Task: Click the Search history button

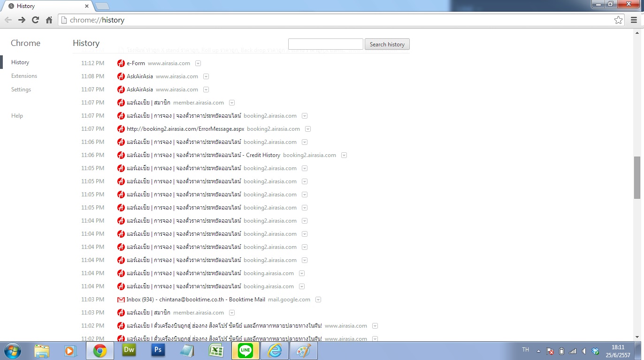Action: coord(387,44)
